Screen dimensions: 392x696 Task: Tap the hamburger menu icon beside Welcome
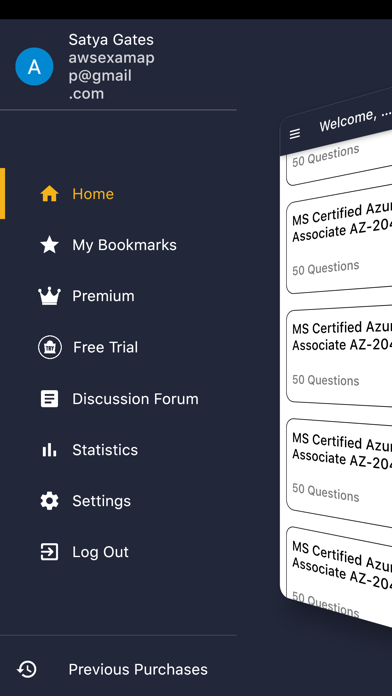coord(295,133)
